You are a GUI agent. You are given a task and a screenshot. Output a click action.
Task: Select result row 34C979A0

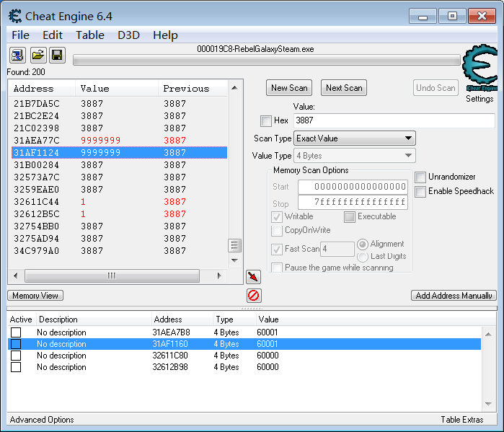pyautogui.click(x=119, y=251)
